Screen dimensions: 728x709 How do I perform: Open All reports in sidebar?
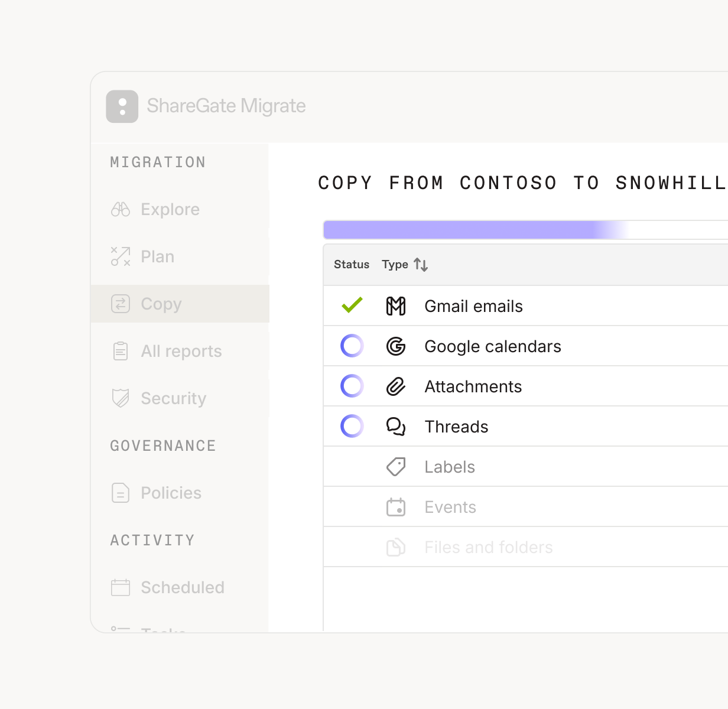[x=180, y=351]
